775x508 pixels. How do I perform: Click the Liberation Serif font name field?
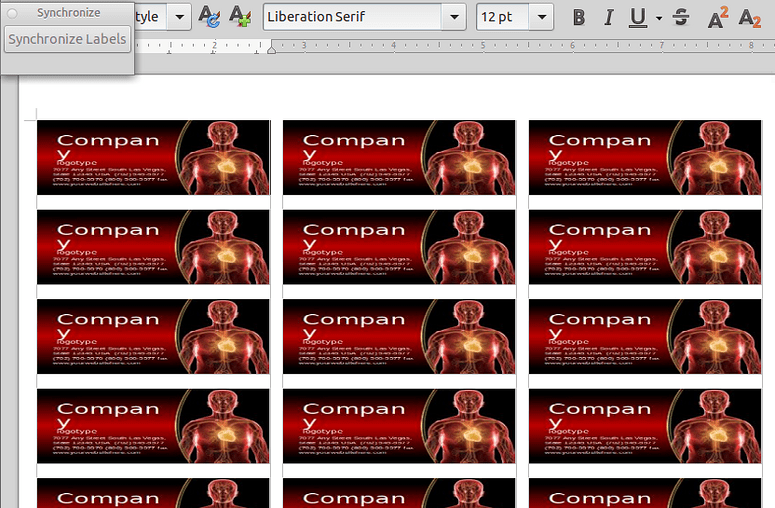(x=353, y=17)
